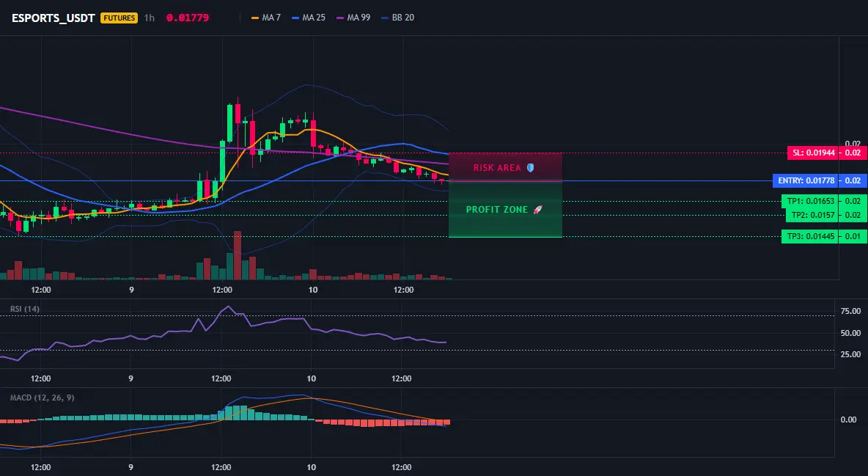This screenshot has width=868, height=476.
Task: Click the rocket icon beside PROFIT ZONE
Action: click(537, 210)
